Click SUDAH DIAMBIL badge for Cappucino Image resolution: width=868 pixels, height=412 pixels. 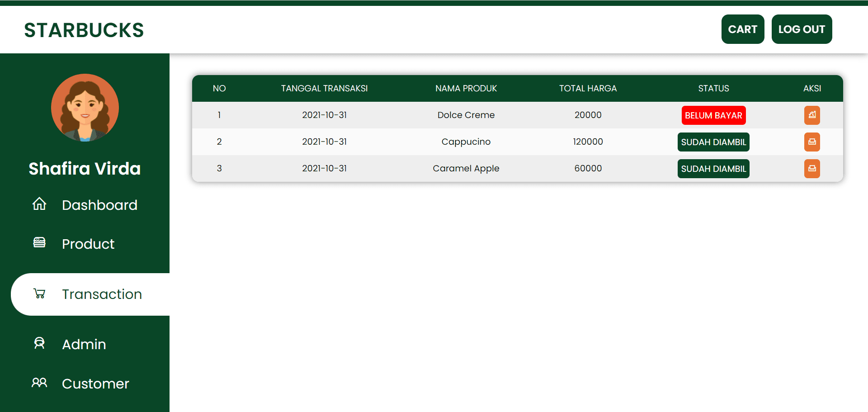click(713, 142)
